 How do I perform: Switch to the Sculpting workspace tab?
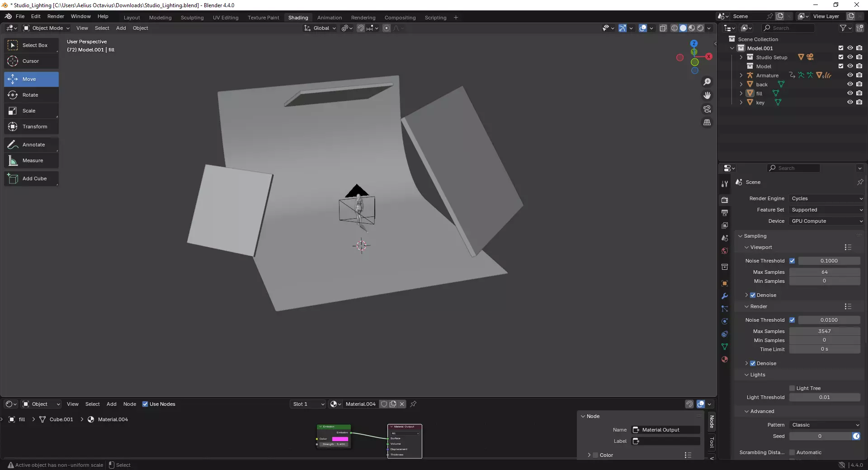192,18
